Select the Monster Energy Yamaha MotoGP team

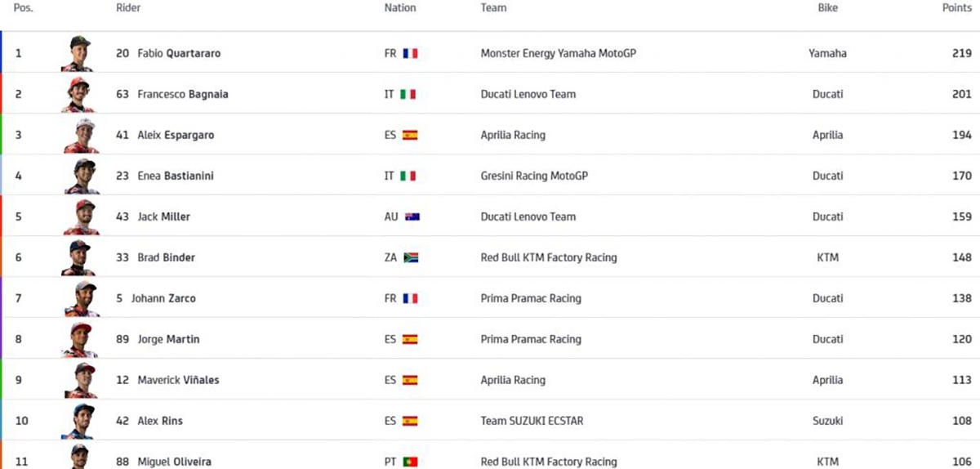tap(558, 53)
